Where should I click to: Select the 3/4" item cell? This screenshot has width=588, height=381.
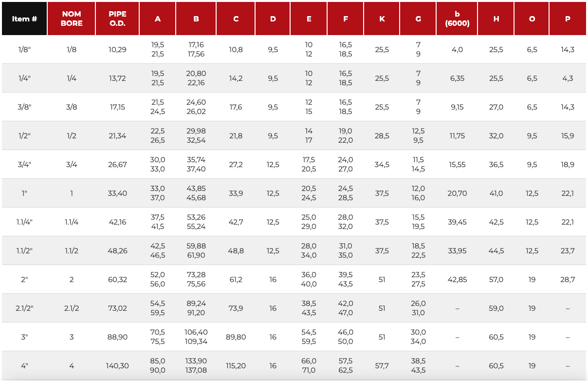point(24,165)
